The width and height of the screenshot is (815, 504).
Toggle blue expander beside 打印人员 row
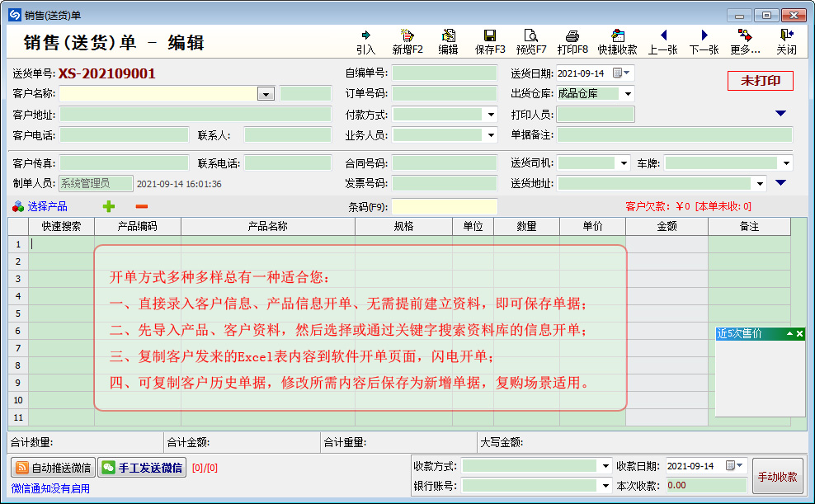coord(780,113)
